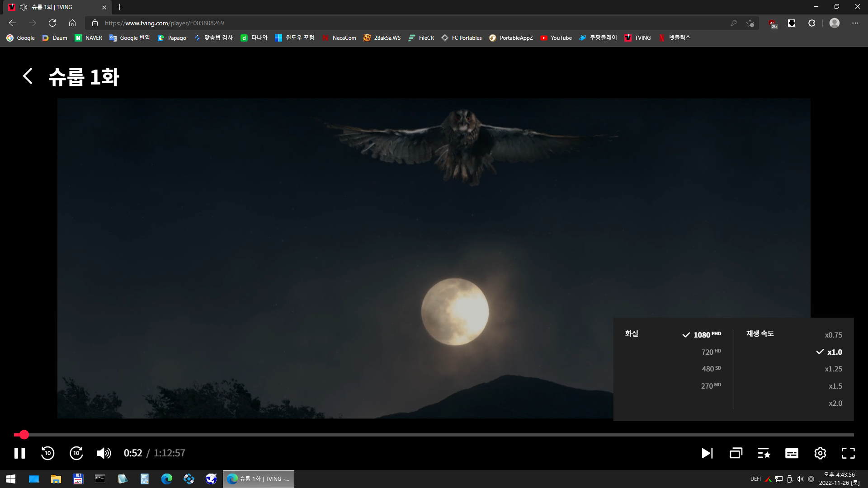Viewport: 868px width, 488px height.
Task: Open the 맞춤법 검사 bookmark
Action: (213, 38)
